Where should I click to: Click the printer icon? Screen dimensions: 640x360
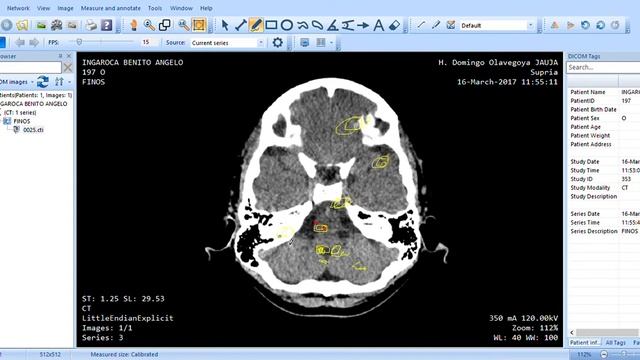[91, 25]
